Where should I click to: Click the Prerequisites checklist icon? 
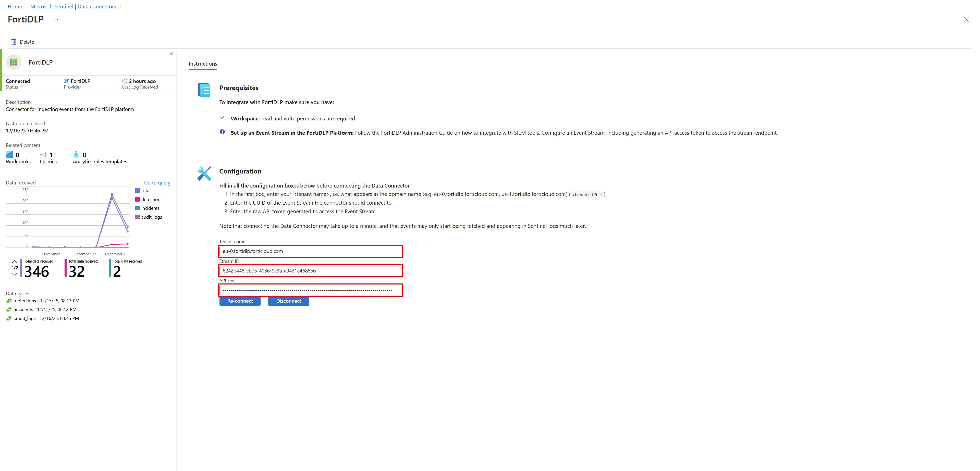(204, 90)
